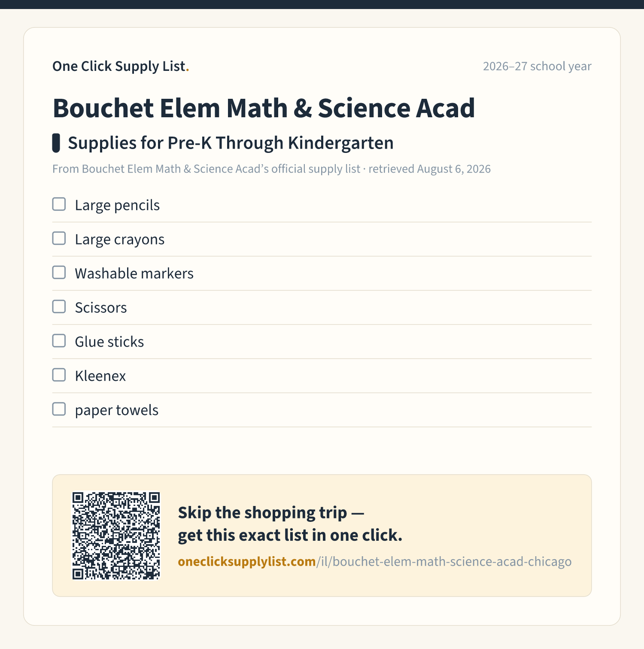
Task: Tick the Glue sticks checkbox
Action: (x=59, y=341)
